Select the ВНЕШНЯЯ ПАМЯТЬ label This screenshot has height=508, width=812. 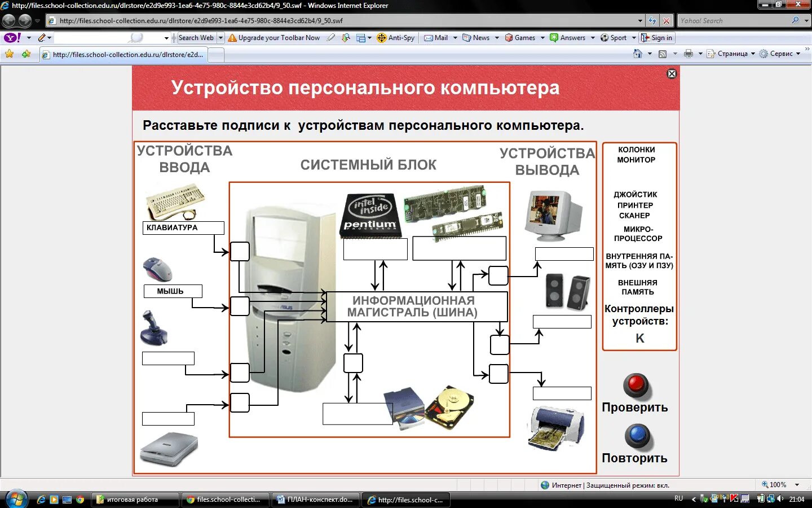pyautogui.click(x=638, y=287)
